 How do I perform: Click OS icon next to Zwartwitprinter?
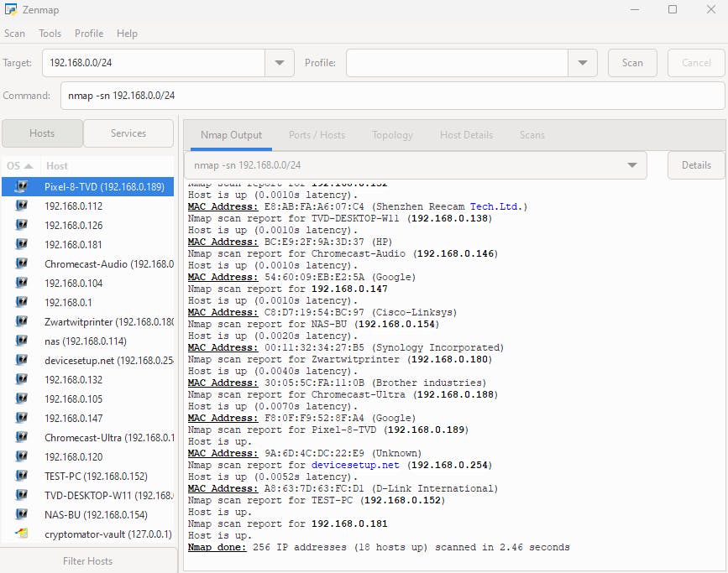tap(21, 321)
